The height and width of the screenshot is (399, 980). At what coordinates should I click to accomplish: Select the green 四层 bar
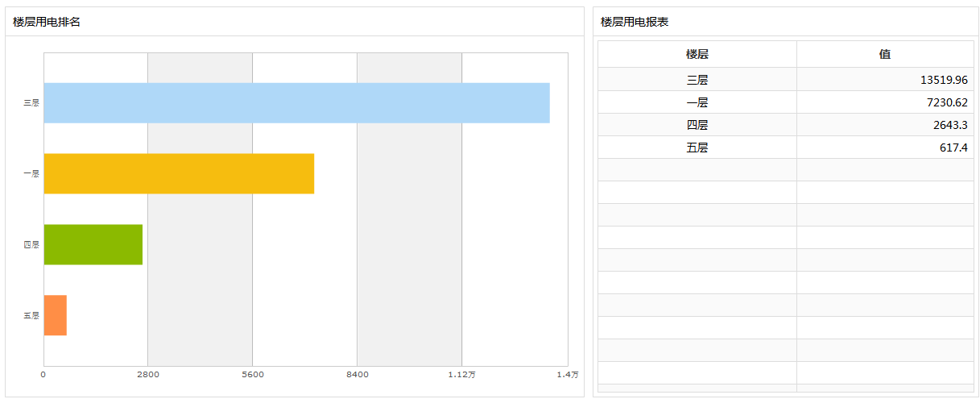(93, 244)
